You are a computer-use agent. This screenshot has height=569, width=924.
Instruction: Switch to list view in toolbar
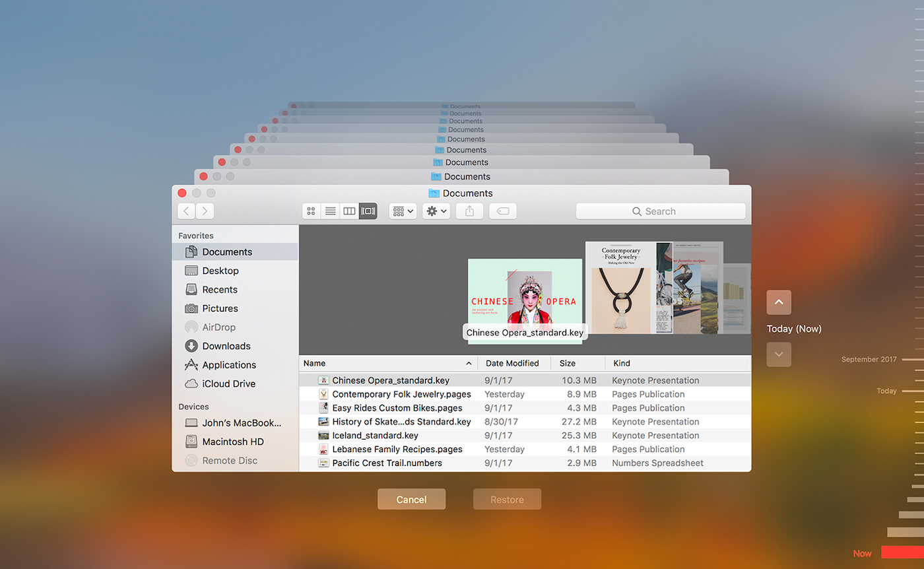pos(331,211)
